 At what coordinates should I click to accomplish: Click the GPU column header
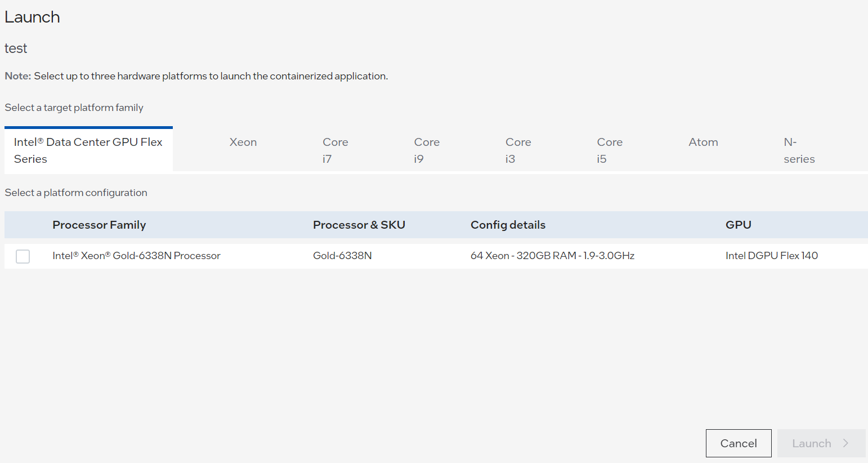(x=739, y=225)
